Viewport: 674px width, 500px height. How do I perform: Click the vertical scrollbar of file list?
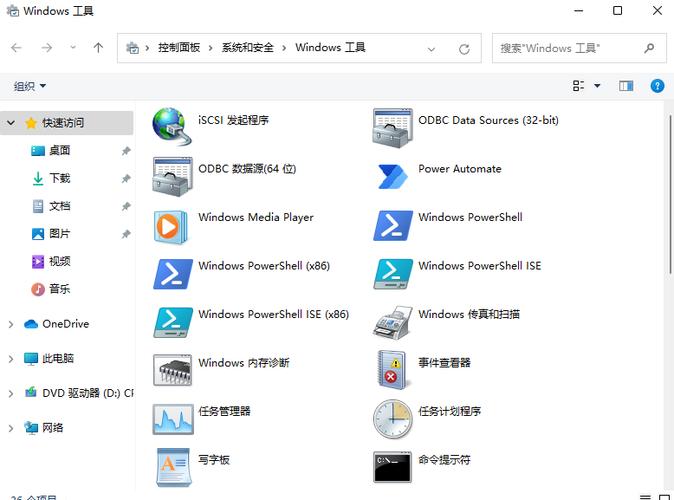tap(670, 193)
